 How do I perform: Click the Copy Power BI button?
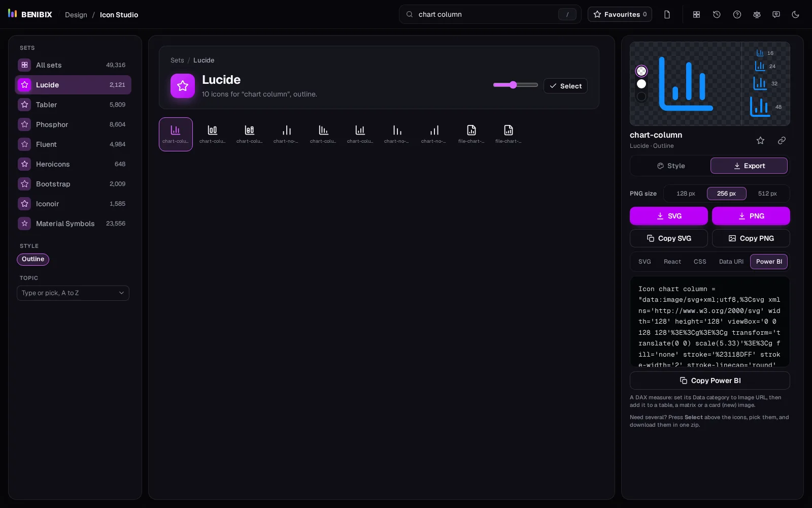710,380
